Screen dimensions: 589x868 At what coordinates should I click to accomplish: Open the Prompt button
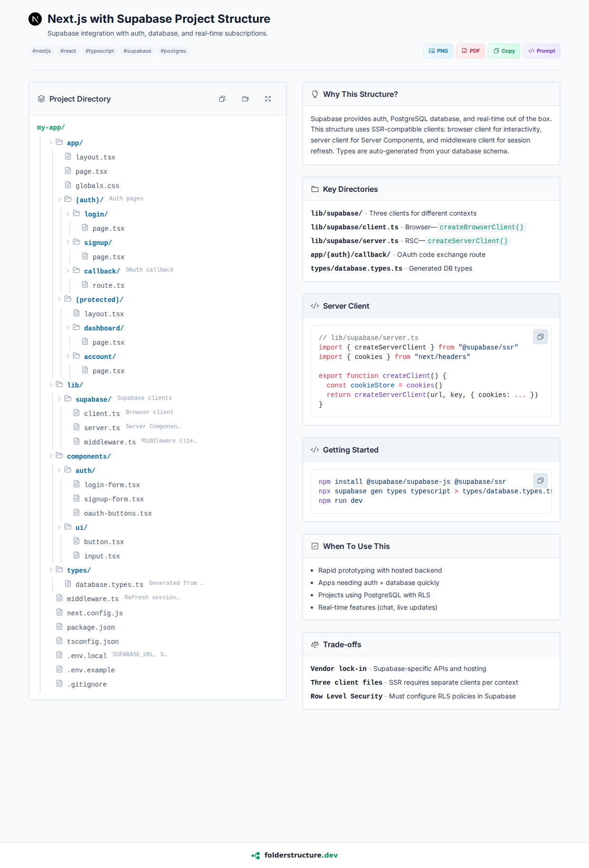541,51
